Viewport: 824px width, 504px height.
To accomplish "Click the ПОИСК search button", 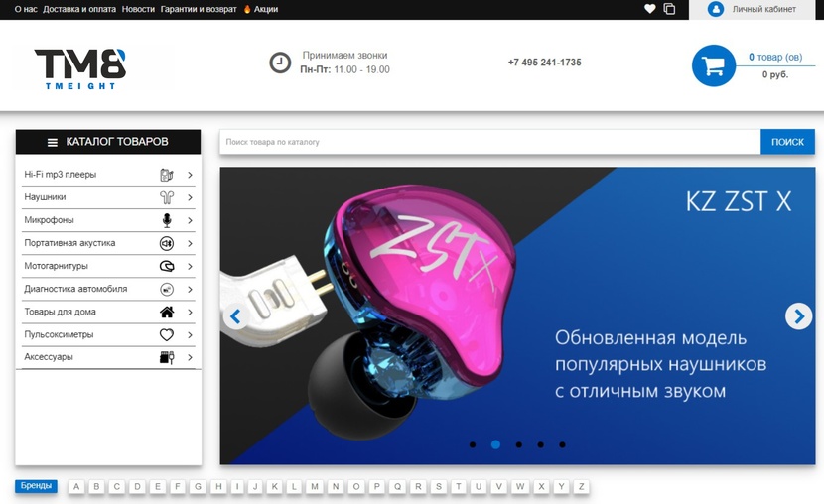I will click(787, 142).
